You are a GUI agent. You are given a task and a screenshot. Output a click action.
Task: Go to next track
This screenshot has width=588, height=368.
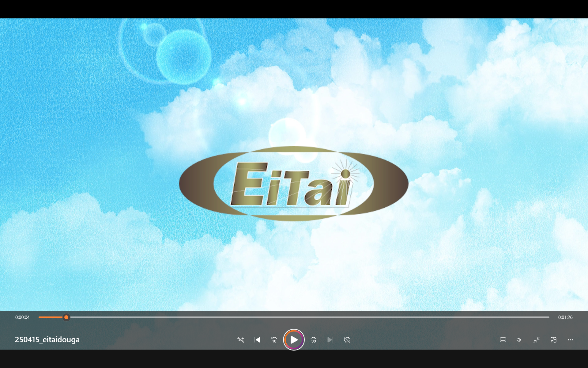[x=330, y=340]
